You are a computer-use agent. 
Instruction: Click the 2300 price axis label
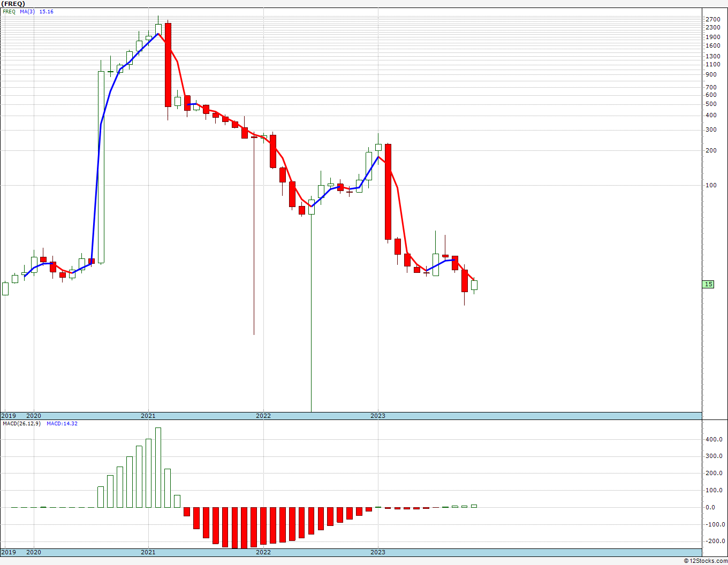coord(712,27)
